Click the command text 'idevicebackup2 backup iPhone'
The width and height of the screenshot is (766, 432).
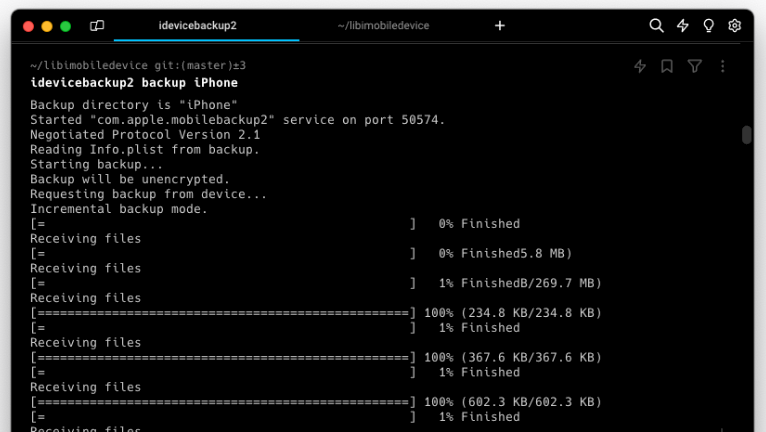coord(134,83)
